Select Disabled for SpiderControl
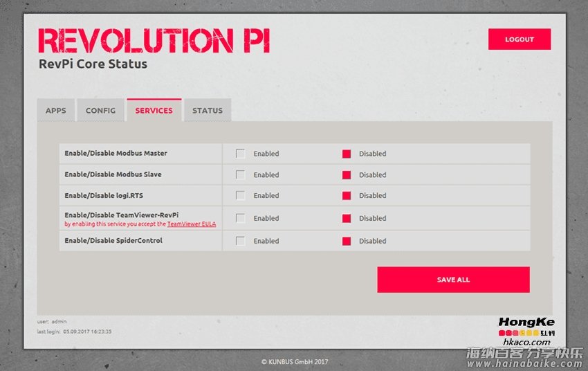The image size is (588, 371). click(x=347, y=241)
